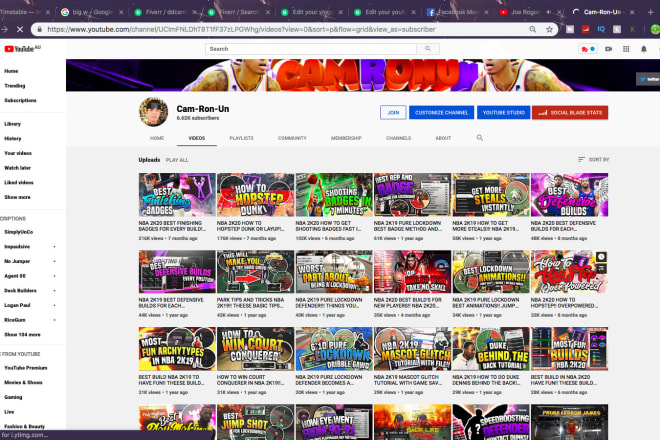This screenshot has height=440, width=660.
Task: Open the YouTube apps grid icon
Action: pos(626,49)
